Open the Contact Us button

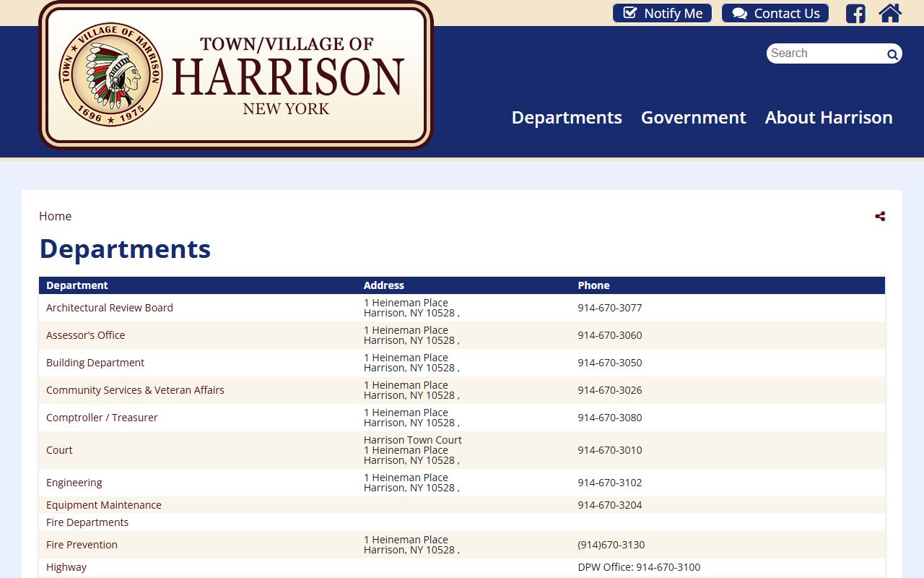click(775, 13)
